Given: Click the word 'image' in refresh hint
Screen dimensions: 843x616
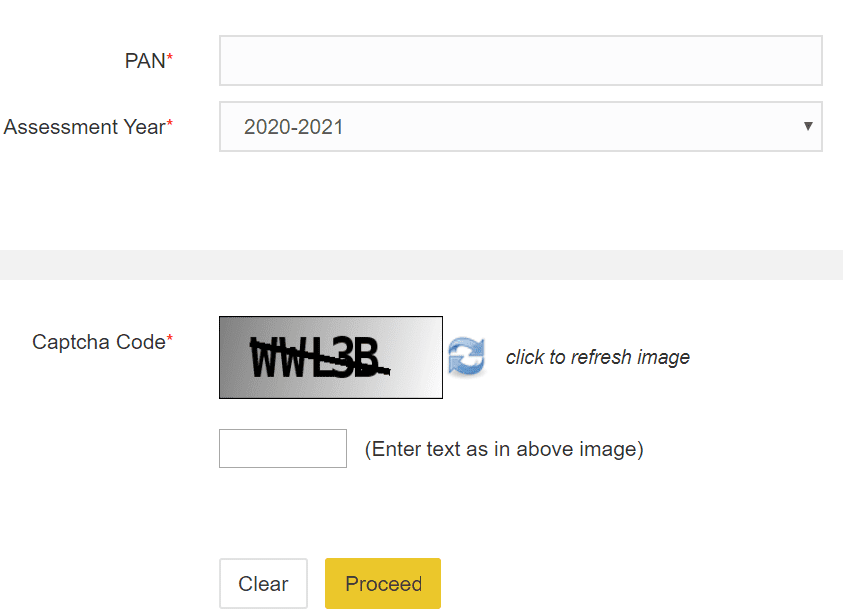Looking at the screenshot, I should coord(663,358).
